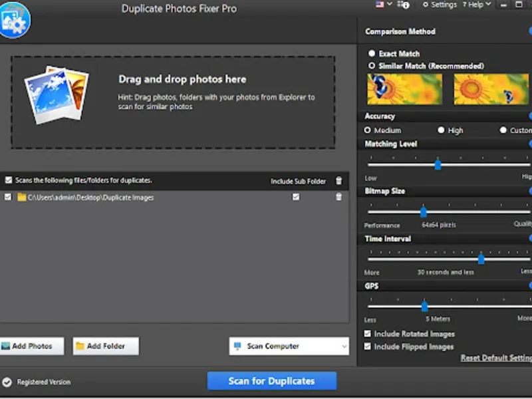Uncheck the Duplicate Images folder row checkbox

(x=8, y=197)
